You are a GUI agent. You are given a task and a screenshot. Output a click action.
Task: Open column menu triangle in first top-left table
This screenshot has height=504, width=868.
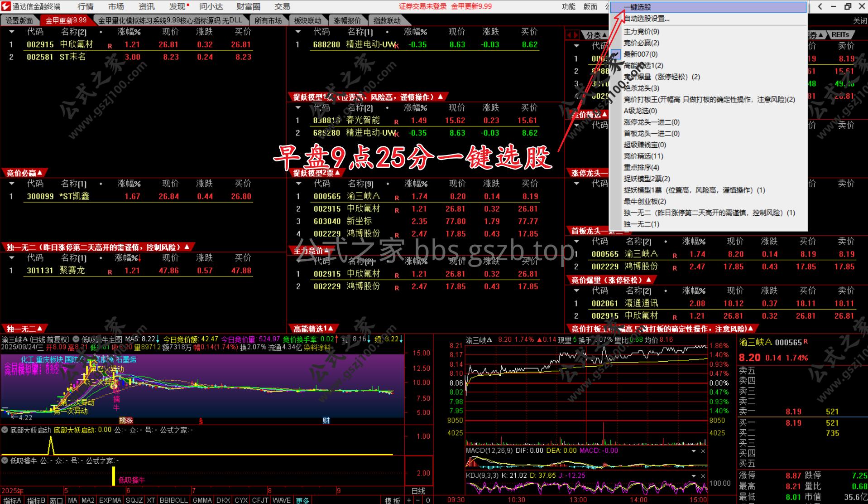(x=12, y=32)
